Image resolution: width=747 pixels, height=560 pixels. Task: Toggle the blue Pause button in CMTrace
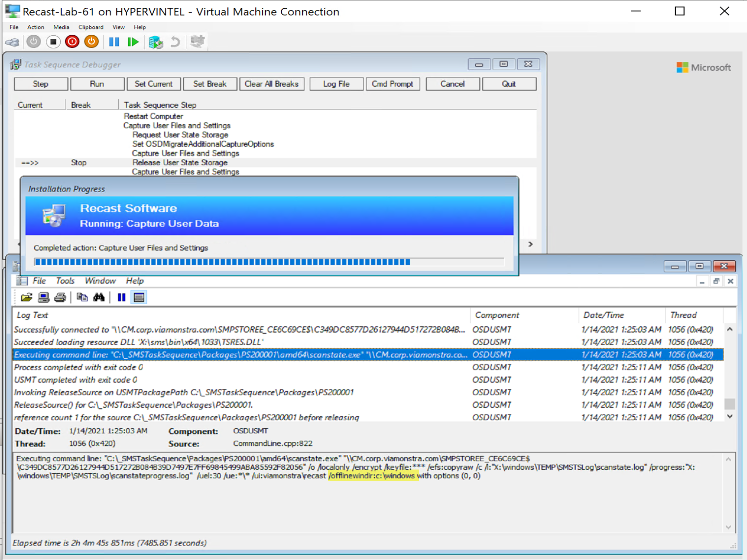click(x=121, y=297)
